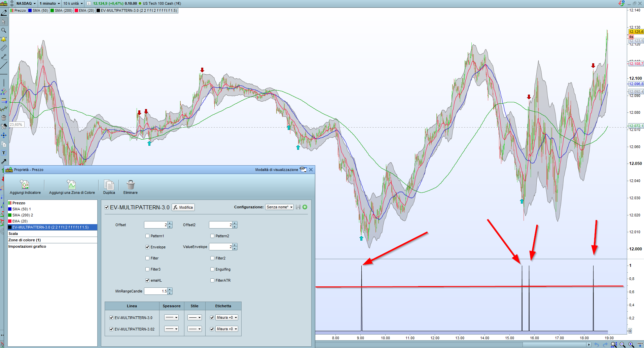
Task: Select Prezzo row in properties list
Action: (52, 203)
